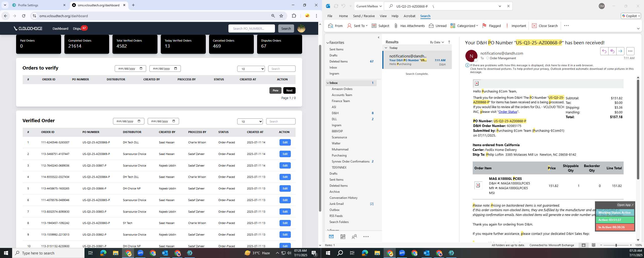Click Dashboard in CloudChoice nav
Image resolution: width=644 pixels, height=258 pixels.
point(60,28)
